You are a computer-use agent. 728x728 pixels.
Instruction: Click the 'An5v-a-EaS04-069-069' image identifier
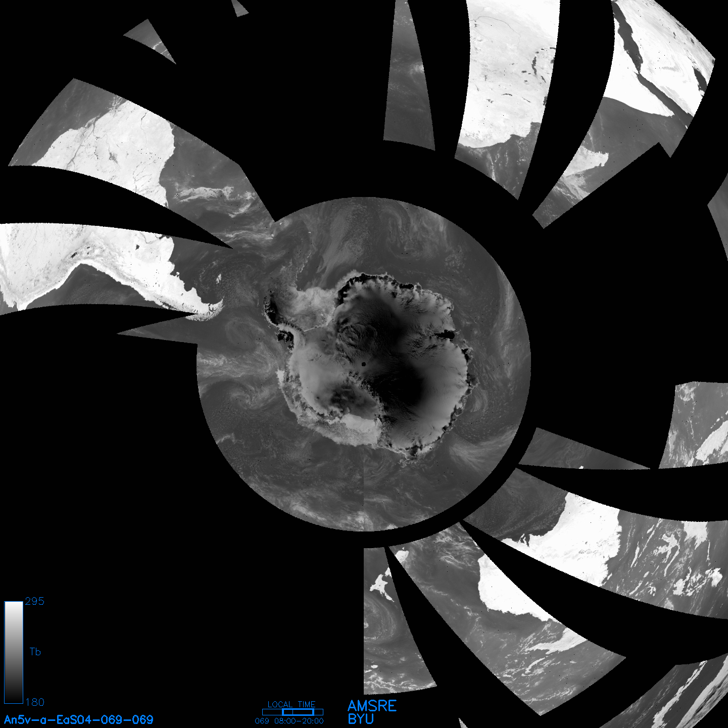(79, 719)
